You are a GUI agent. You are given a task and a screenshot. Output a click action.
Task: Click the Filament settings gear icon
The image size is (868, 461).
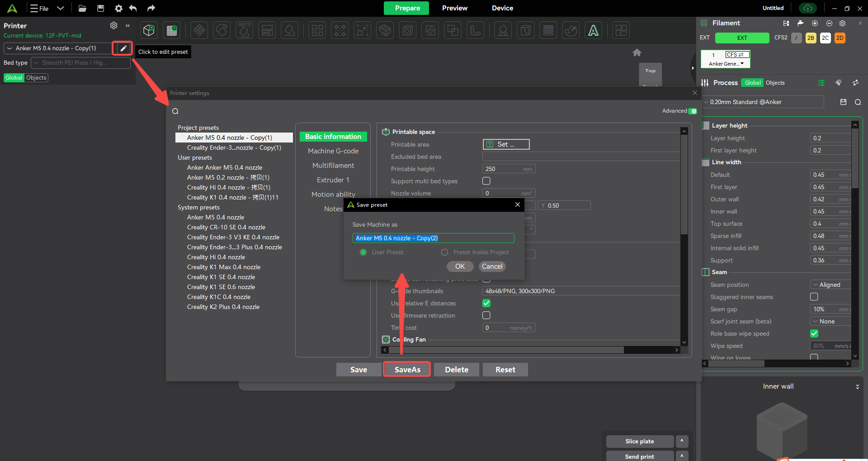[x=843, y=23]
